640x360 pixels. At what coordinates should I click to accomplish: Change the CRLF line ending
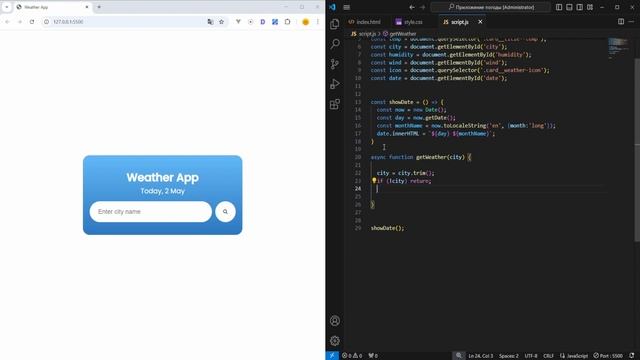[x=549, y=356]
